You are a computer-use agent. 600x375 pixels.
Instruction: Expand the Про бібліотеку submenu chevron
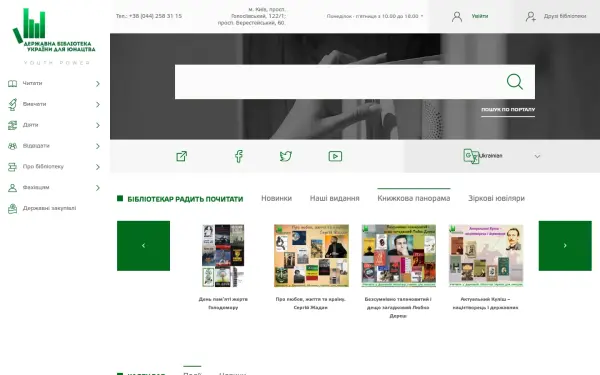98,167
